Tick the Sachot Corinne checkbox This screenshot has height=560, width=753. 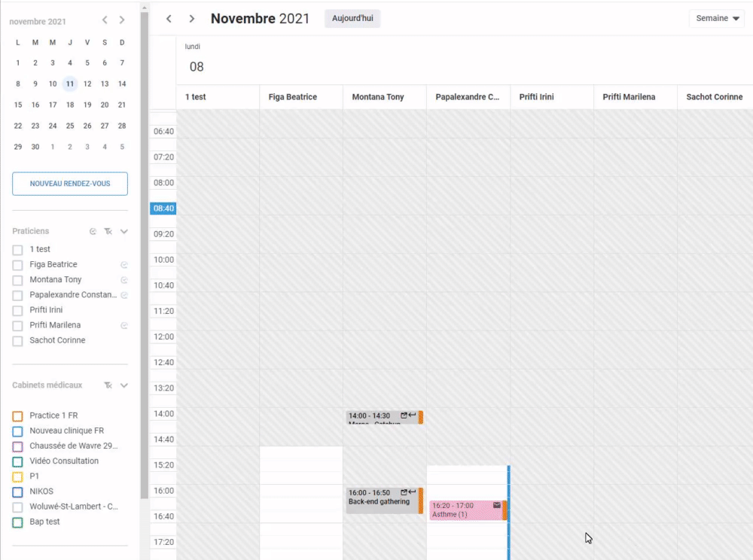(17, 341)
